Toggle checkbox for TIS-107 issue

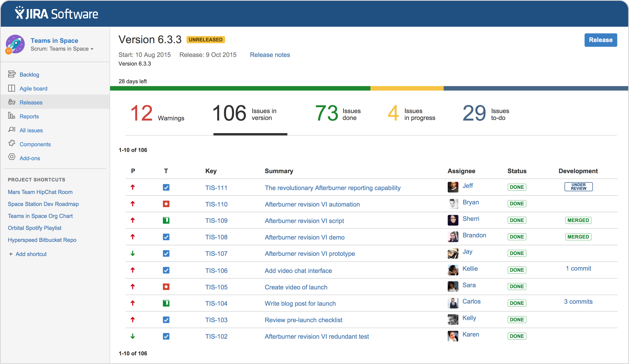click(166, 253)
